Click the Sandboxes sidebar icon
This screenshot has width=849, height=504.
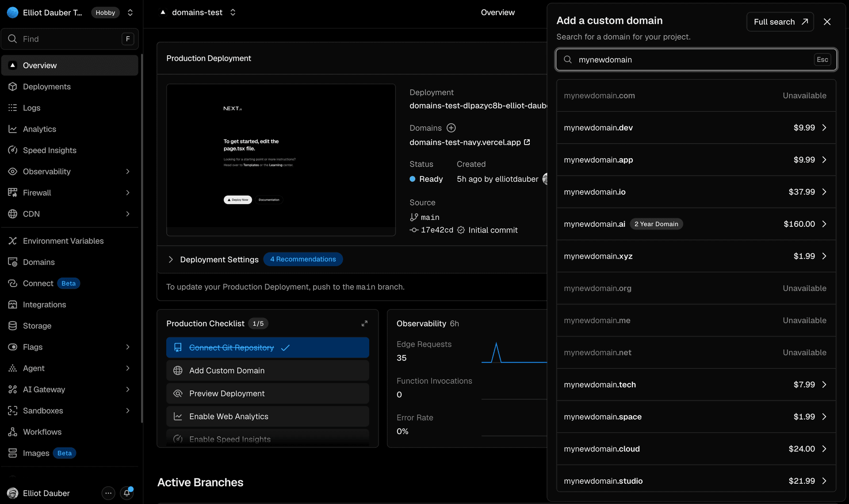click(x=13, y=411)
